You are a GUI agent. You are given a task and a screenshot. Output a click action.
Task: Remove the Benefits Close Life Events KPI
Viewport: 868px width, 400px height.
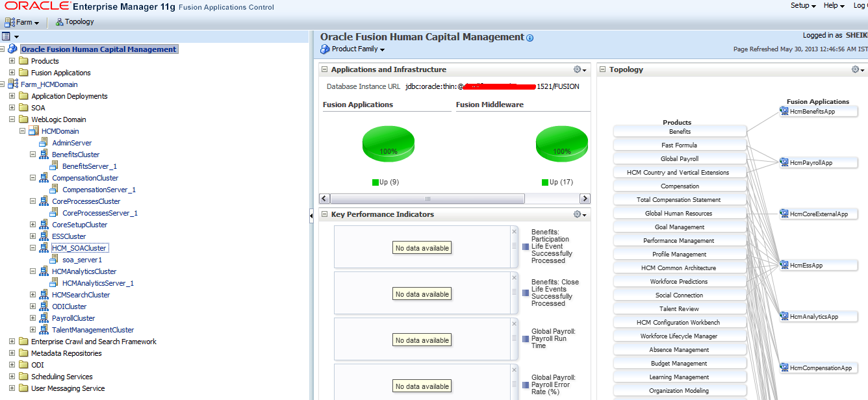point(514,277)
